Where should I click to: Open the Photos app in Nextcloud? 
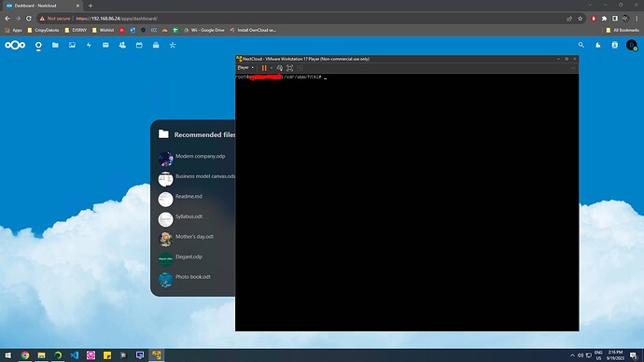point(72,45)
